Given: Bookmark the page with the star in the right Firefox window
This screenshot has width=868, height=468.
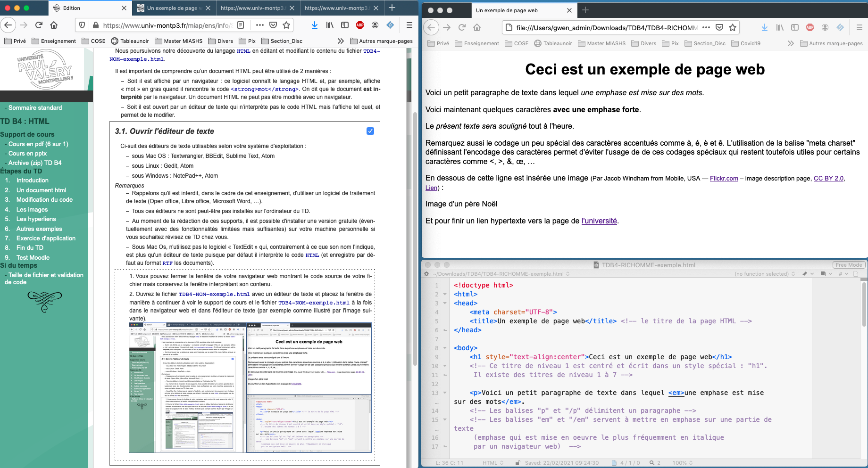Looking at the screenshot, I should [733, 27].
